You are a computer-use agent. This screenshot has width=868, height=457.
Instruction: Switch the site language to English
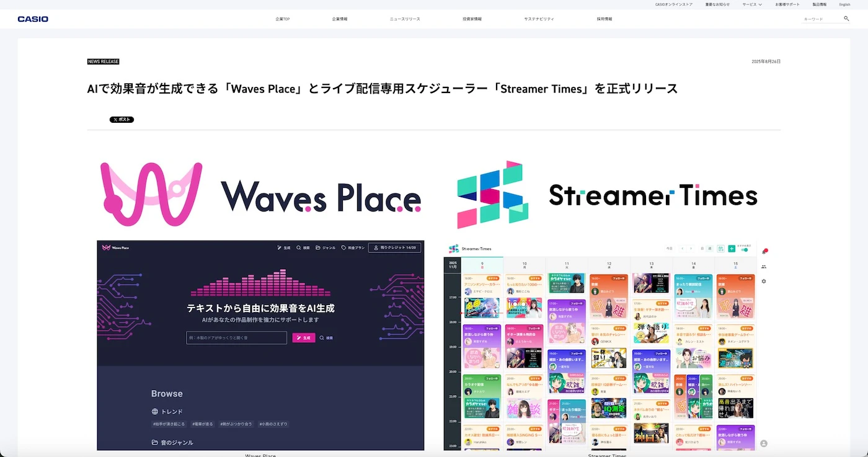[845, 4]
